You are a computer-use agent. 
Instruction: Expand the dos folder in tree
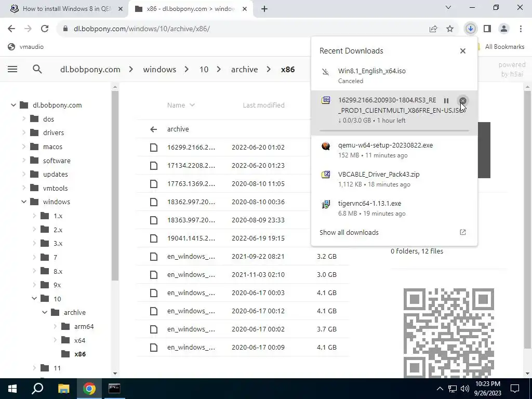pos(24,119)
